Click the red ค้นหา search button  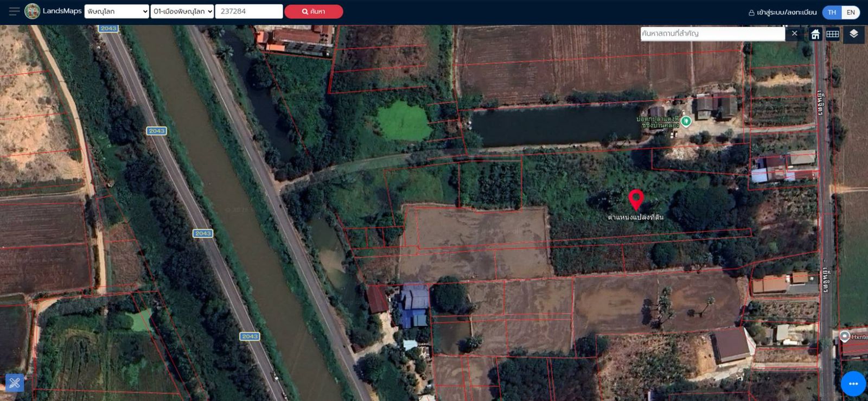(314, 11)
